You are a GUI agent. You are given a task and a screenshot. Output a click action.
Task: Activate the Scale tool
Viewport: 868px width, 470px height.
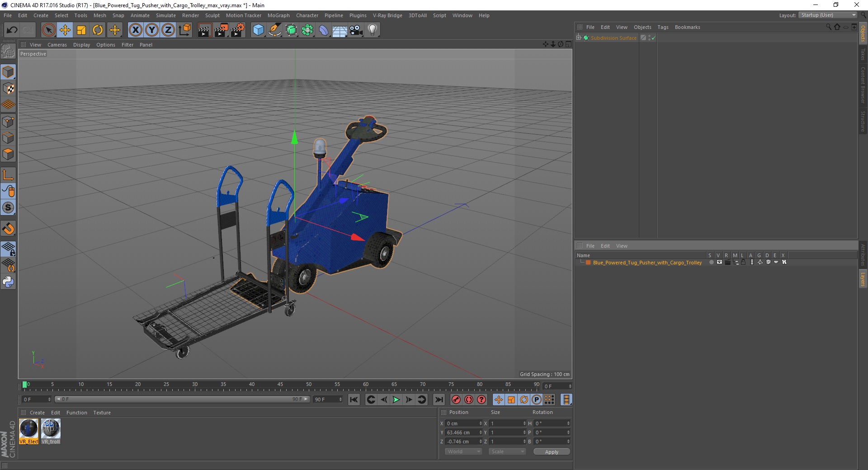click(x=81, y=30)
